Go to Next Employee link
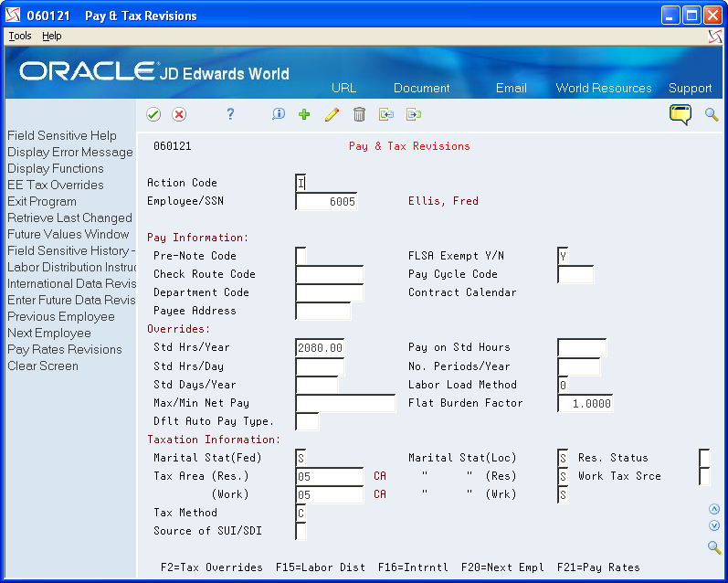Screen dimensions: 728x583 point(49,333)
